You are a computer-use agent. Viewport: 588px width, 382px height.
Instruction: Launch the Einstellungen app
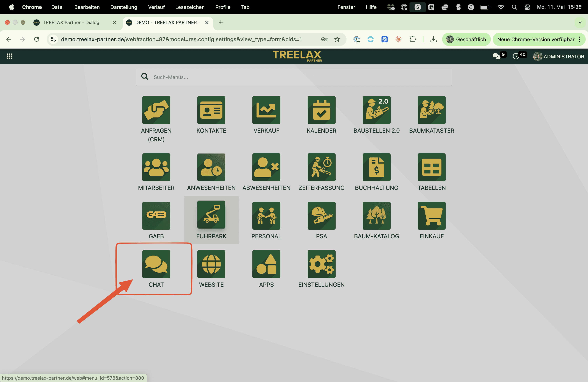point(321,269)
